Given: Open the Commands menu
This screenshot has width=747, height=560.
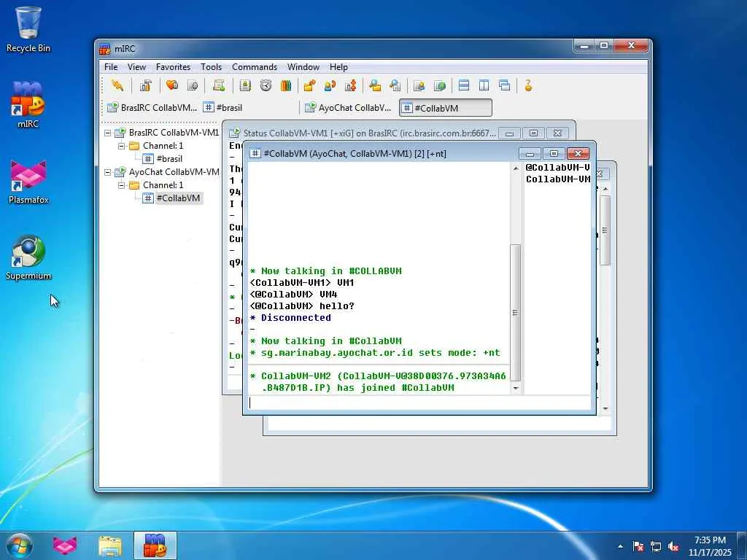Looking at the screenshot, I should (x=255, y=67).
